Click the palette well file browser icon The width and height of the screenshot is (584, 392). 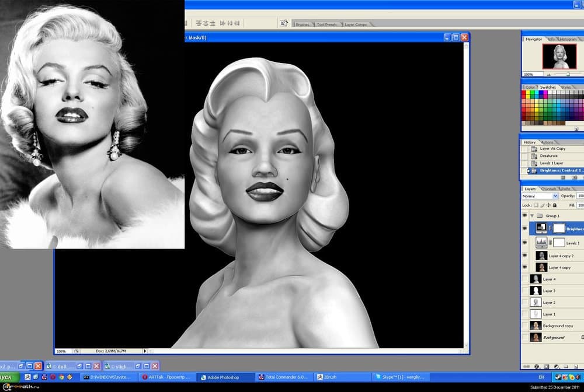click(x=284, y=23)
